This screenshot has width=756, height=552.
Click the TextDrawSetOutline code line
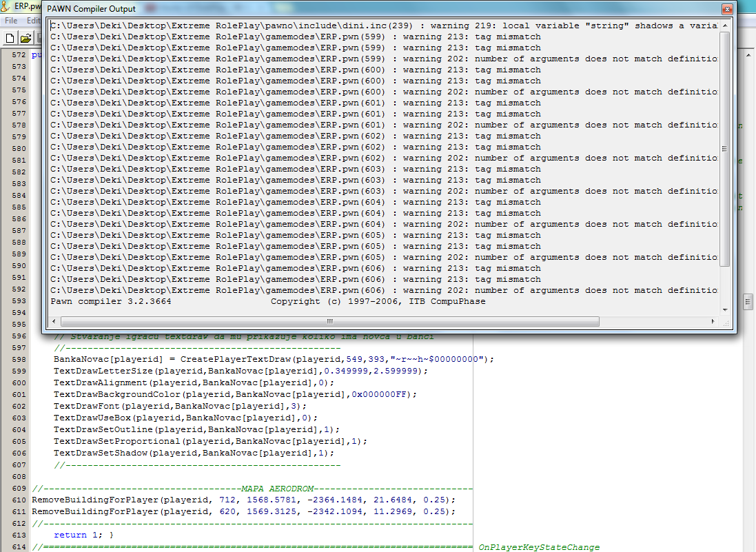tap(196, 429)
